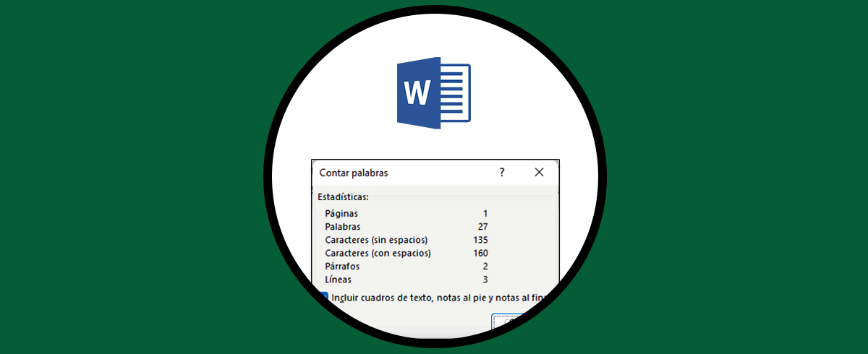868x354 pixels.
Task: Select the Páginas row label
Action: [341, 214]
